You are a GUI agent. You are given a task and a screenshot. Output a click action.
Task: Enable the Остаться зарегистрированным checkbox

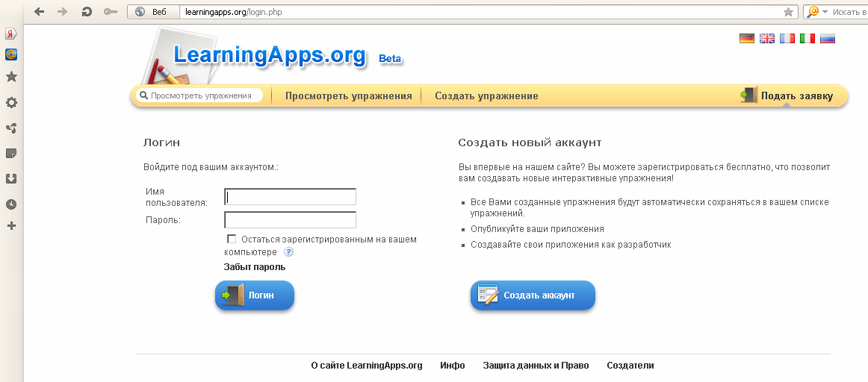tap(232, 239)
